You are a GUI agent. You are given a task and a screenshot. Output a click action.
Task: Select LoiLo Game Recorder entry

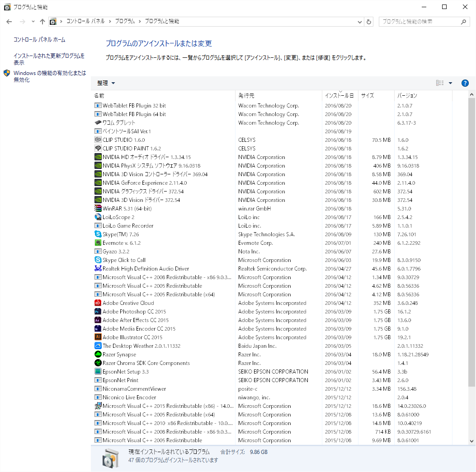(272, 226)
